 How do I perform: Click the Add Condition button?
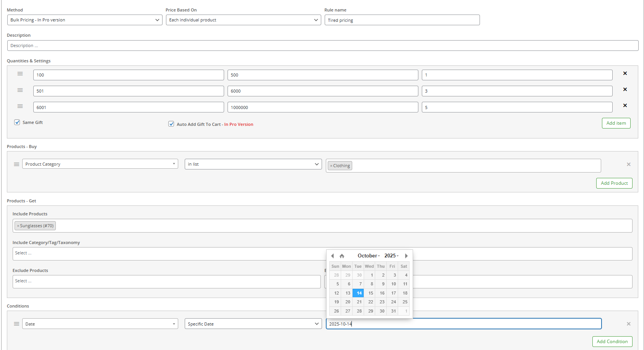pos(612,342)
